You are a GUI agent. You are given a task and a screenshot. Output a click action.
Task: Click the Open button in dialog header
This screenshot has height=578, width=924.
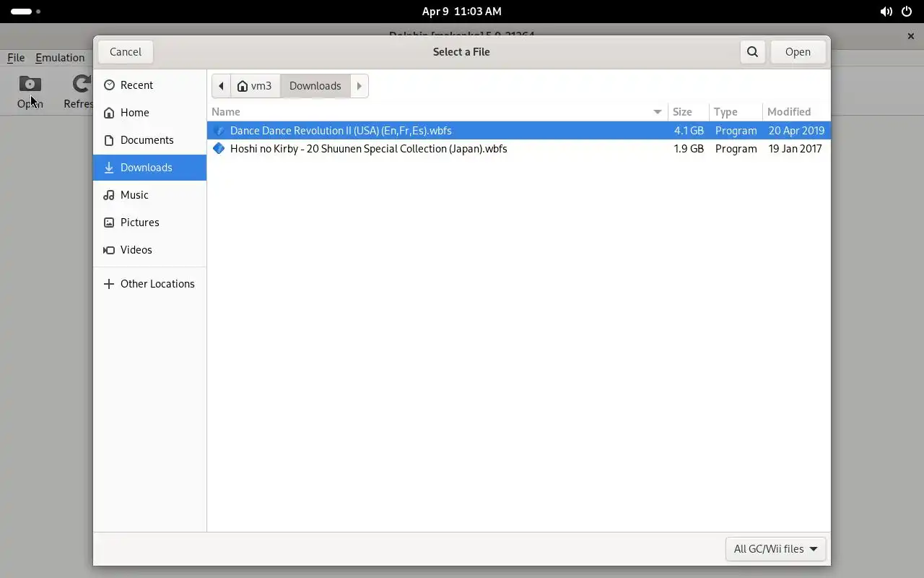[x=798, y=52]
